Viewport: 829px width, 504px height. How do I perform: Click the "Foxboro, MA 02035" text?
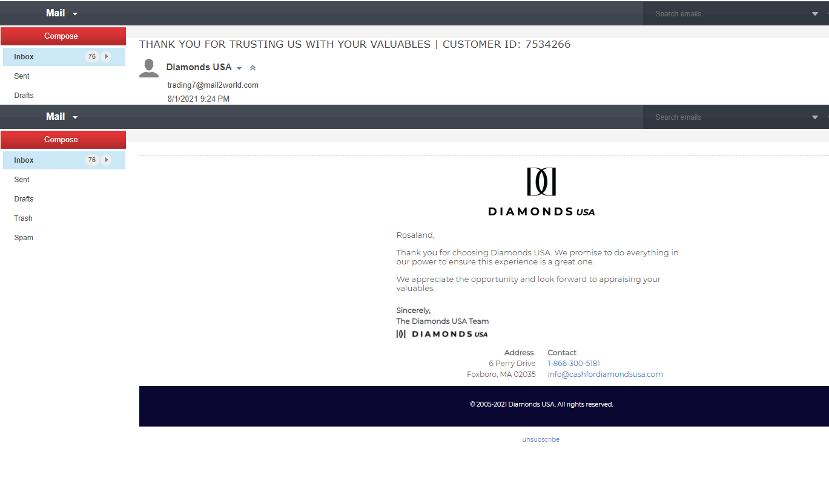coord(501,375)
